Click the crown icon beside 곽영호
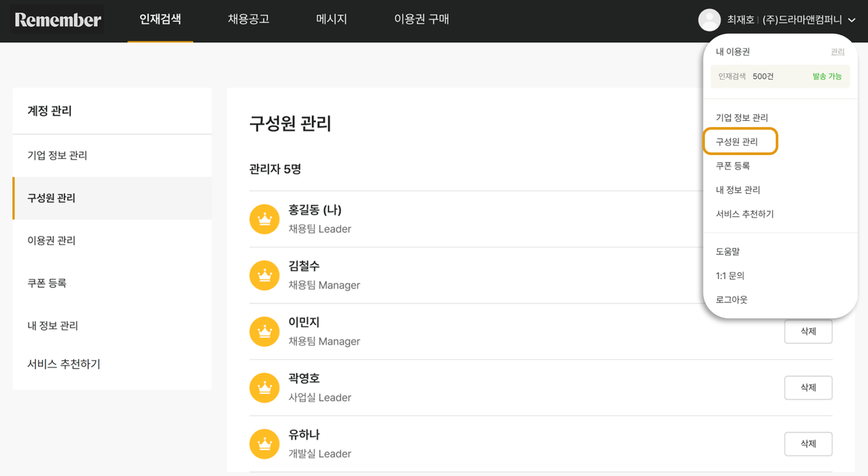The width and height of the screenshot is (868, 476). [x=264, y=388]
